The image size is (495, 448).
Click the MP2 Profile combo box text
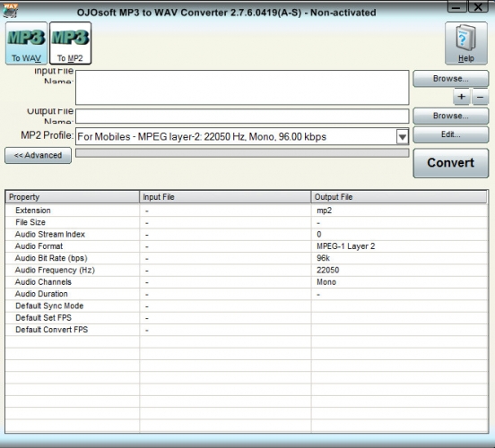[202, 137]
